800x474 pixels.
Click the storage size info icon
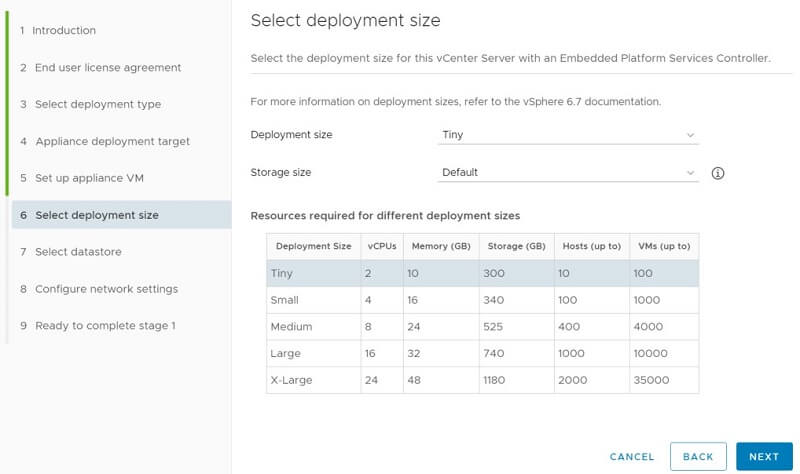pyautogui.click(x=717, y=173)
